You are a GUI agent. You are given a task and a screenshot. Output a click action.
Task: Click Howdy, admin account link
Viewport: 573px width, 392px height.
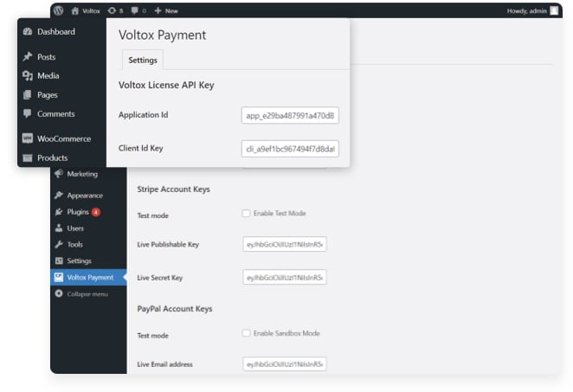(x=526, y=11)
